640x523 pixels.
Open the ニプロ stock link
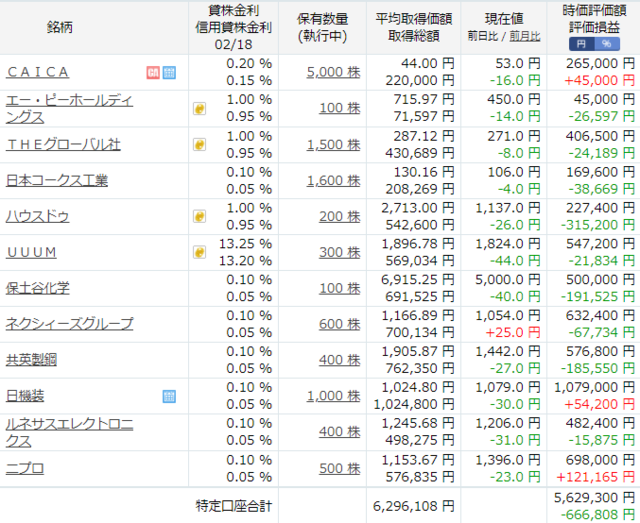25,468
